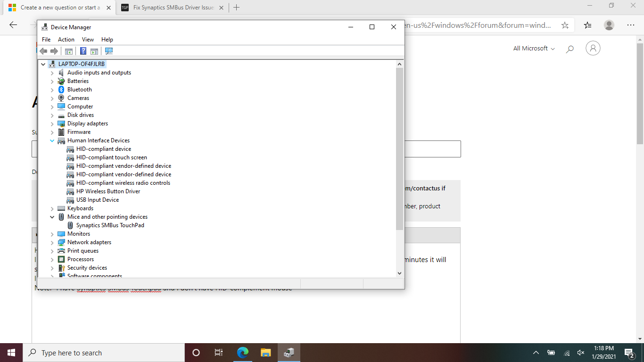Click the mouse icon beside Mice and other pointing devices
Image resolution: width=644 pixels, height=362 pixels.
(x=61, y=217)
